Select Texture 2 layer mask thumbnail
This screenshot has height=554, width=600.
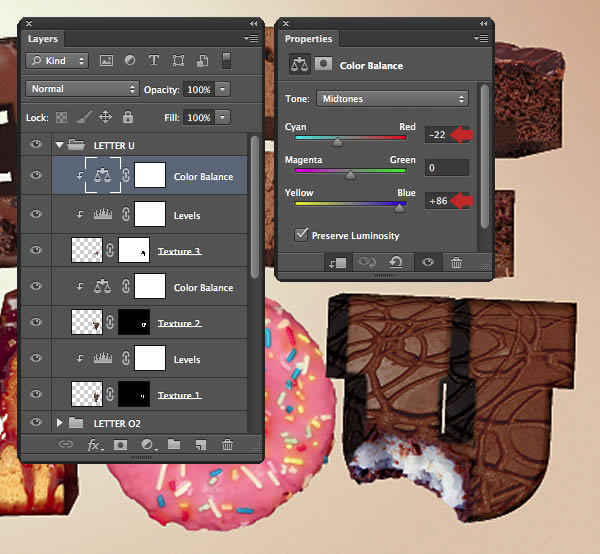tap(134, 322)
